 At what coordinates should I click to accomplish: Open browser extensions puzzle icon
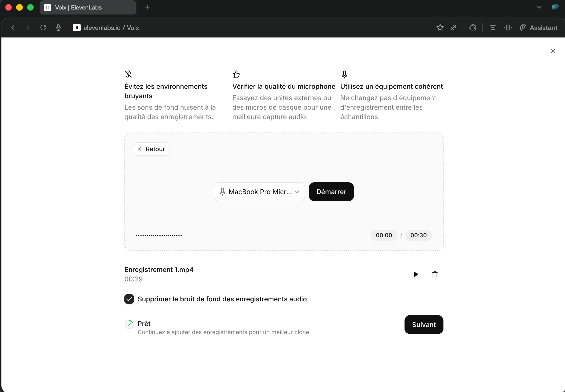pyautogui.click(x=473, y=28)
